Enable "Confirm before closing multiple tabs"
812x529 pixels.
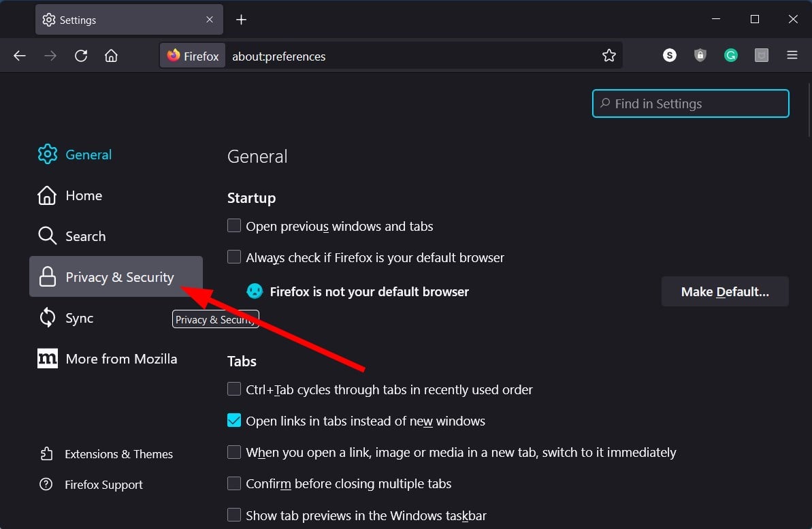tap(234, 483)
